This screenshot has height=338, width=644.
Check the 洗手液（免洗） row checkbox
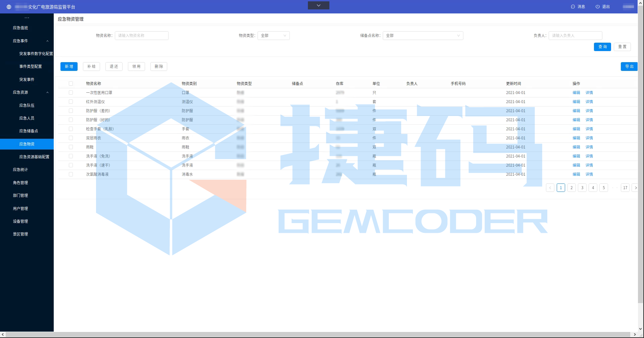pyautogui.click(x=71, y=156)
